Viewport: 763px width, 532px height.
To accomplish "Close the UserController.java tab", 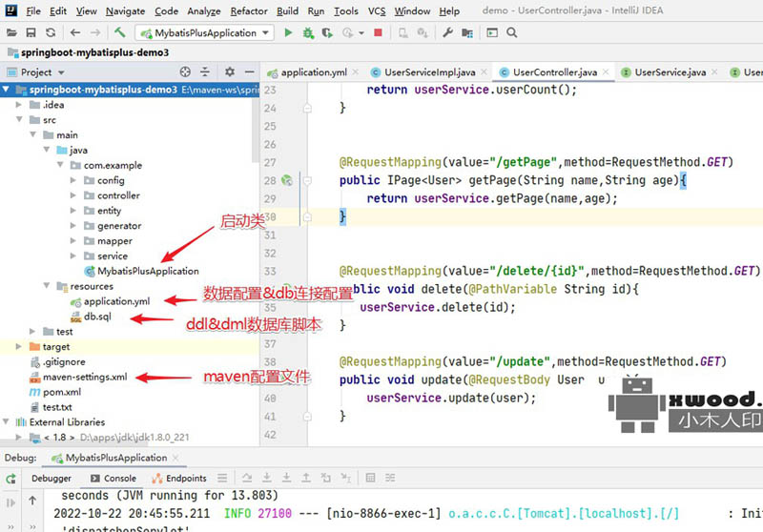I will [606, 72].
